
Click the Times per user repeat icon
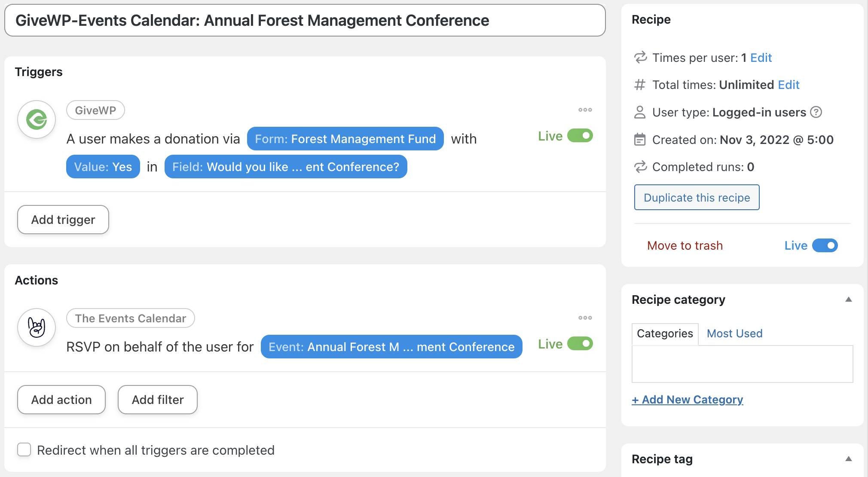[x=640, y=58]
